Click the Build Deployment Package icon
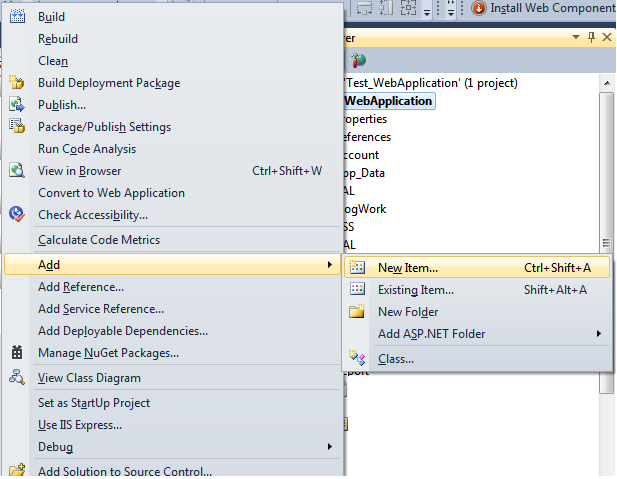 point(17,83)
